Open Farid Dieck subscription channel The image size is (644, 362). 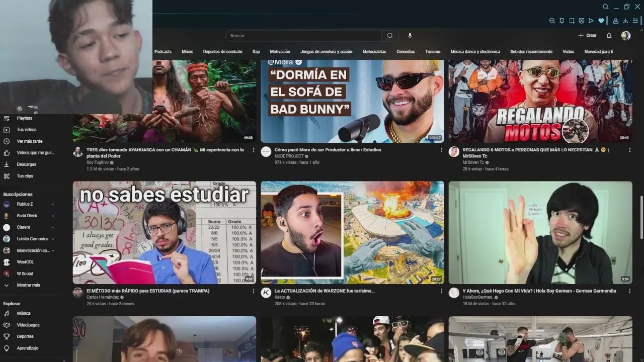[27, 216]
